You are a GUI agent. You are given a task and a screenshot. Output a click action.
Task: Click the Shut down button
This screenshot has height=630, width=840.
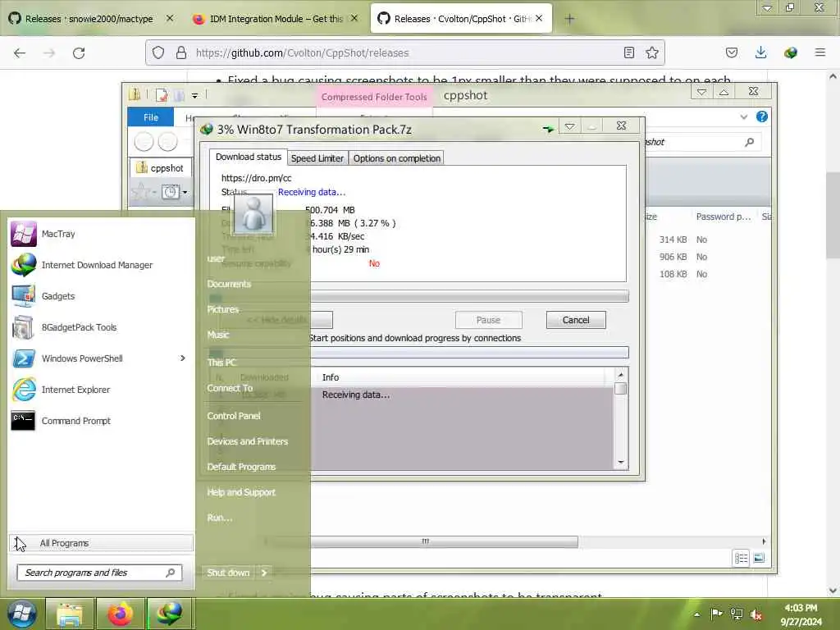[x=228, y=573]
